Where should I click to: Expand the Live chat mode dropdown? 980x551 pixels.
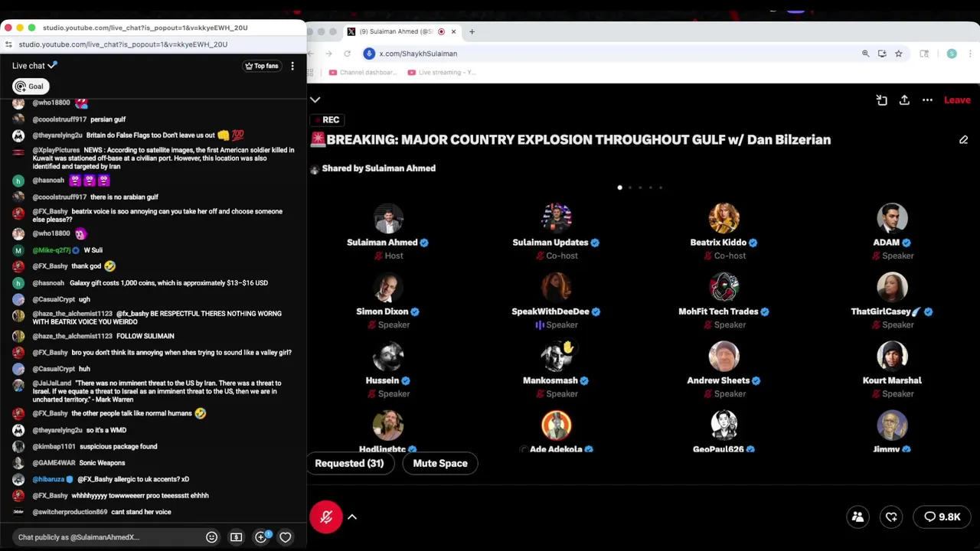(x=34, y=66)
